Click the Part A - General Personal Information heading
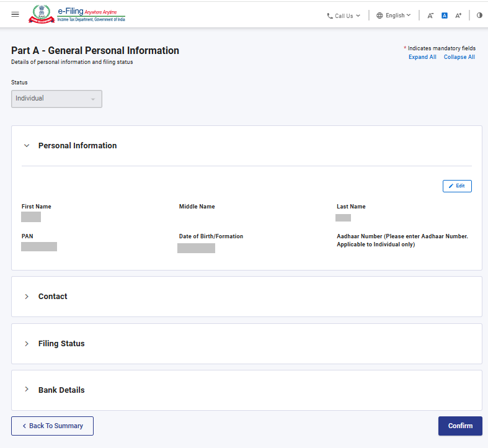The width and height of the screenshot is (488, 448). point(95,50)
